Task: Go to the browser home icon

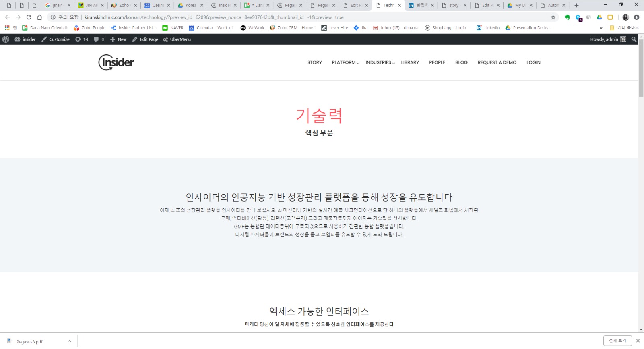Action: (x=39, y=17)
